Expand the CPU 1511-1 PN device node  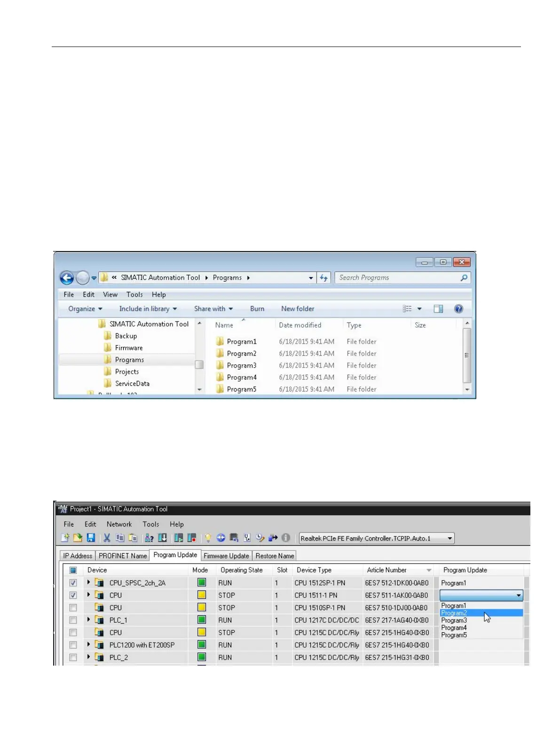tap(88, 595)
